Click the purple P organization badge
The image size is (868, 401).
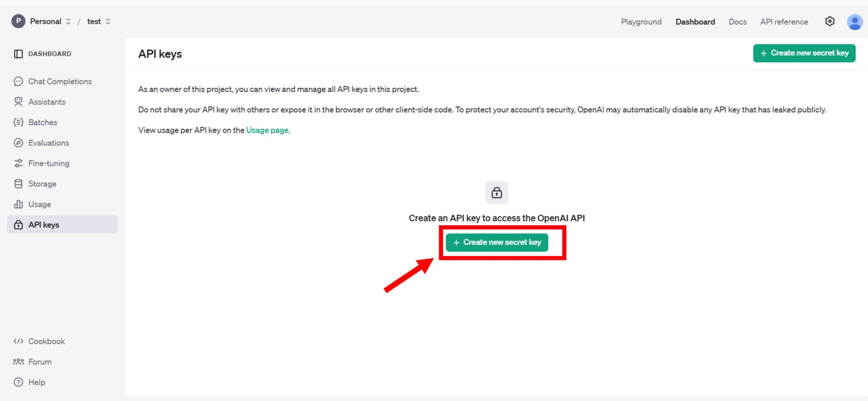(18, 21)
